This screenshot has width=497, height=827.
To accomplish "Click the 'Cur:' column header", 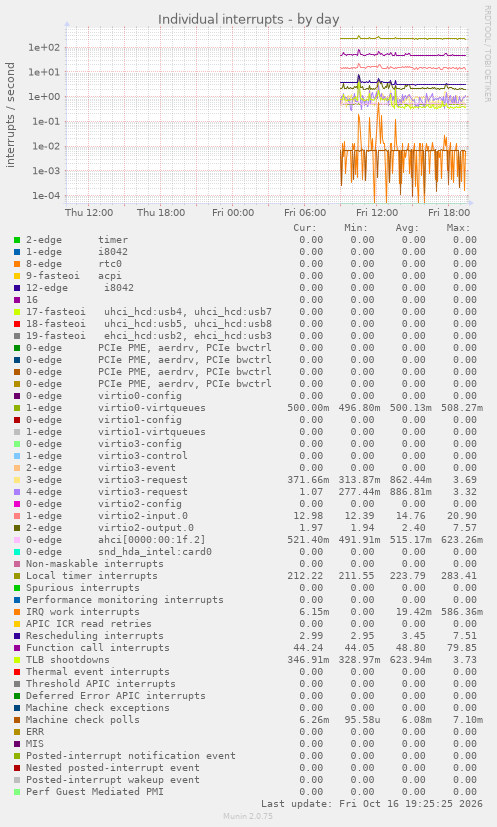I will pos(305,228).
